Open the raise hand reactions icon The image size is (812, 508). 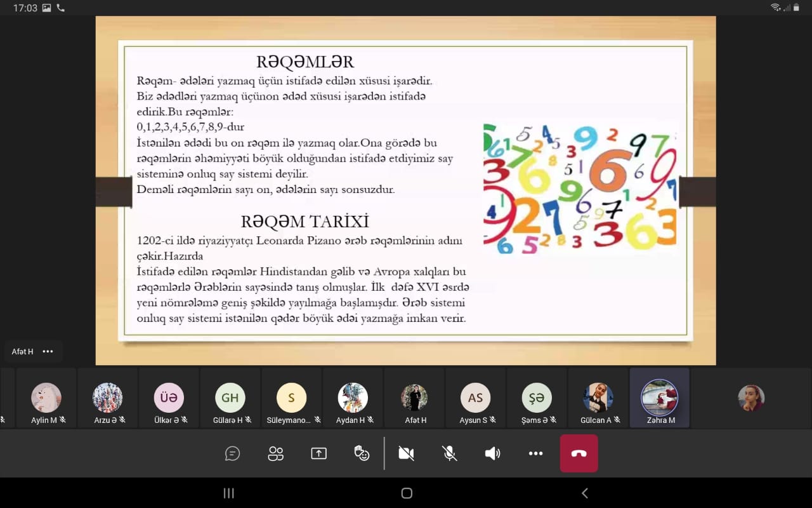point(362,453)
